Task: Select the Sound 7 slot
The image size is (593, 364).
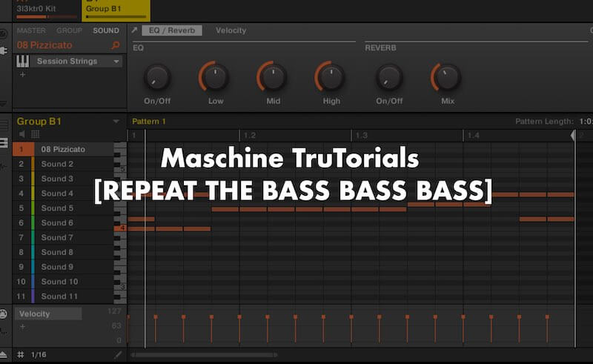Action: 63,237
